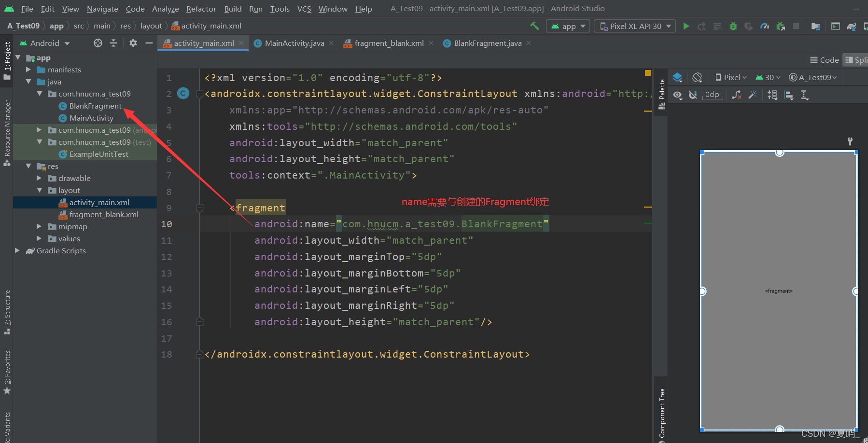Collapse all in project panel

(113, 43)
